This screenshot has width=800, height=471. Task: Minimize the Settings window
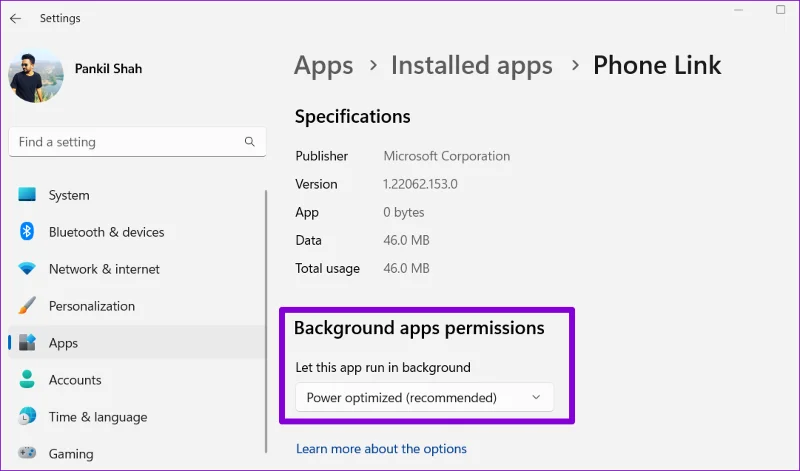[739, 10]
